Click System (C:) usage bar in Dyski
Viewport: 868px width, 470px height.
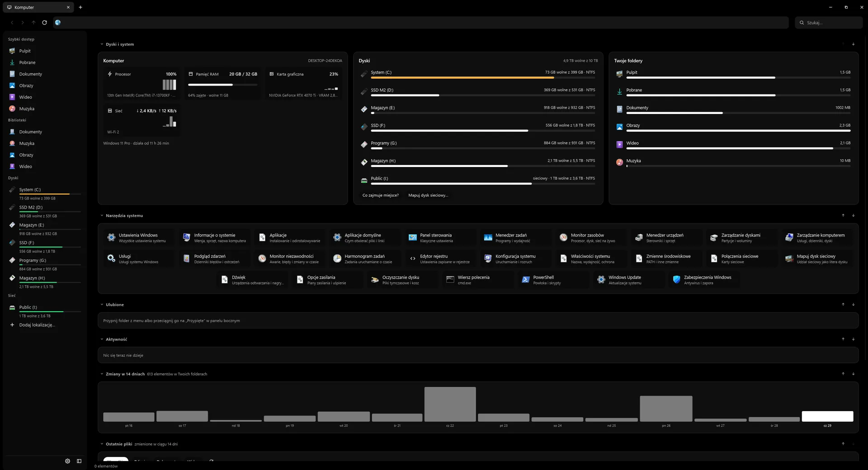click(483, 78)
